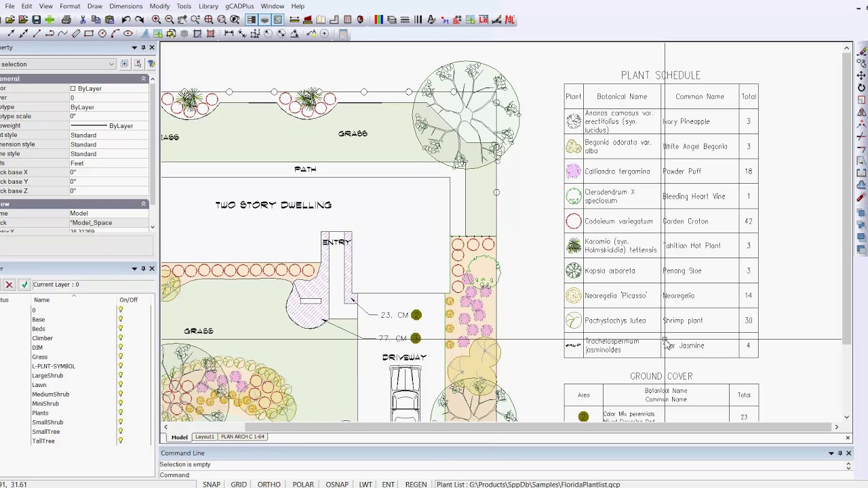Paste from clipboard icon
This screenshot has height=488, width=868.
click(x=109, y=20)
